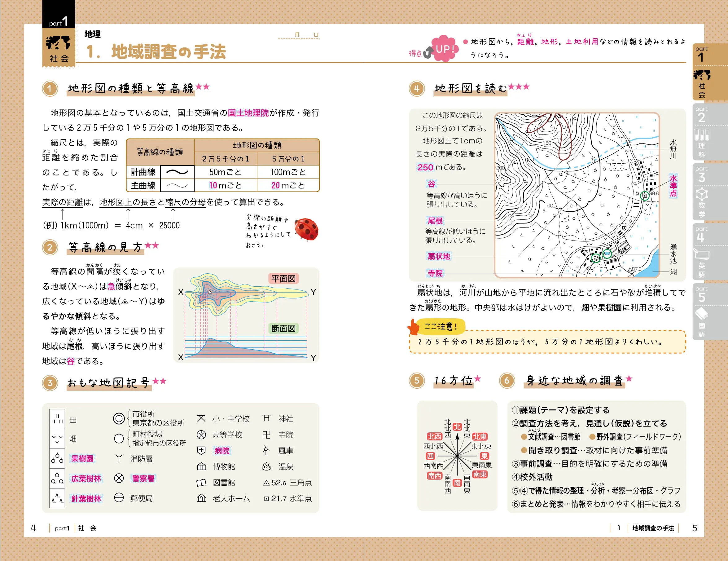728x561 pixels.
Task: Click the 扇状地 label beside the map
Action: click(439, 256)
